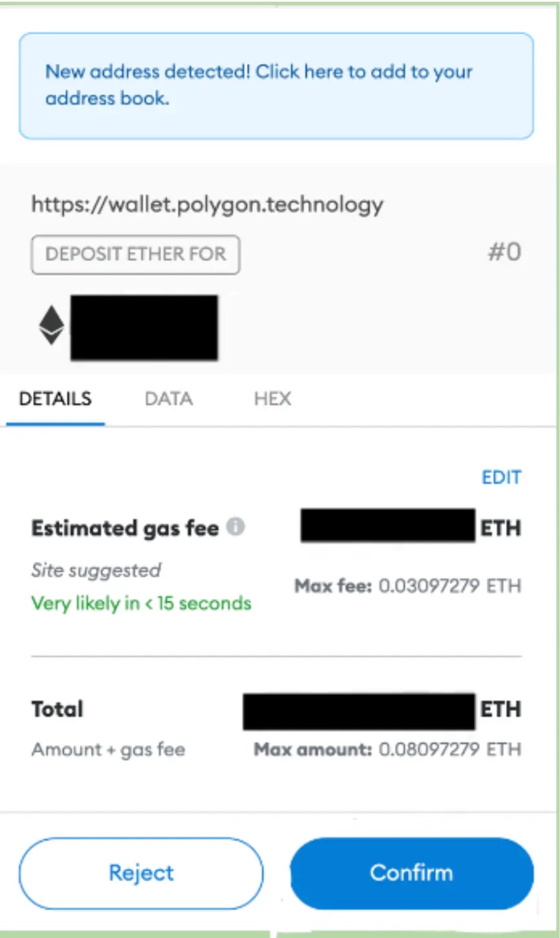The image size is (560, 938).
Task: Add new address via the blue banner
Action: pyautogui.click(x=276, y=85)
